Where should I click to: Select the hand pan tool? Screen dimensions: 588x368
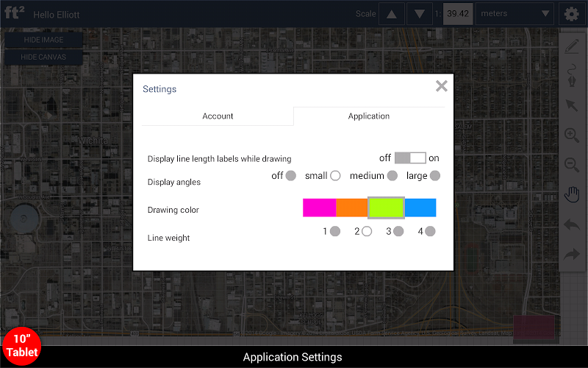(571, 194)
